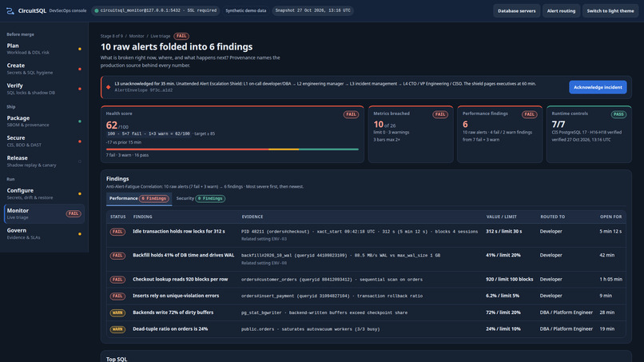Image resolution: width=644 pixels, height=362 pixels.
Task: Click the 0 Findings count badge
Action: pyautogui.click(x=210, y=198)
